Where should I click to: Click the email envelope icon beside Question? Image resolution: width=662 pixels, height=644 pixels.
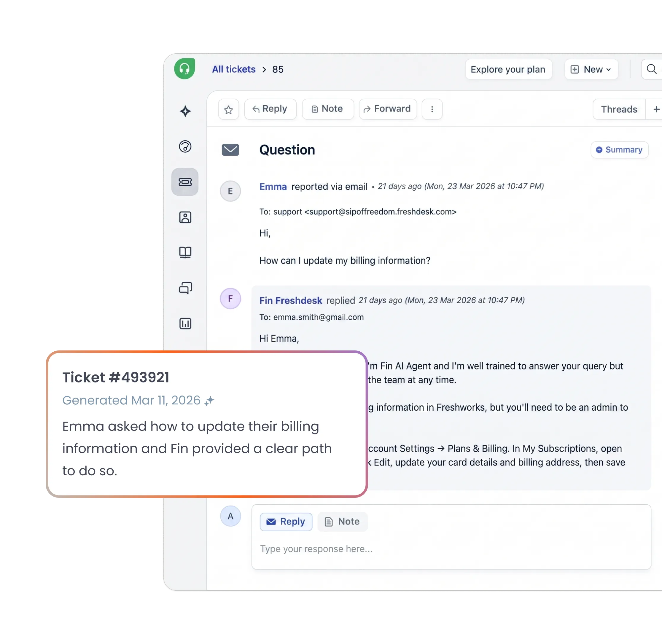[230, 149]
